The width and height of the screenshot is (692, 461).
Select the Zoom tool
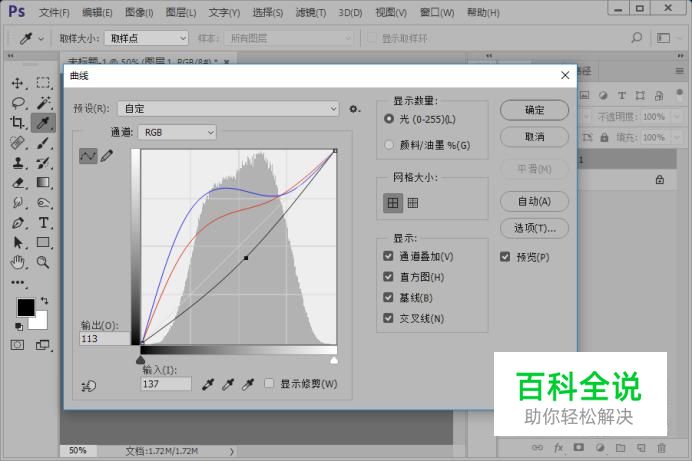43,262
